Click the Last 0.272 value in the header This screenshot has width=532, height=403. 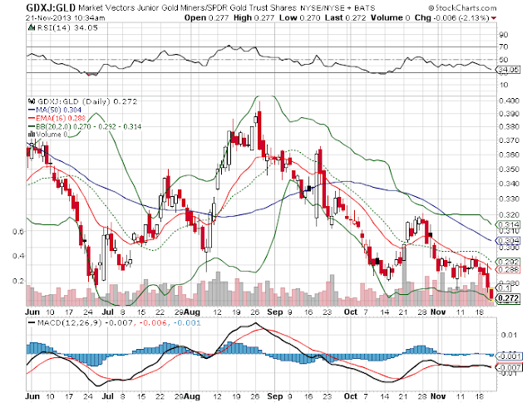pos(346,18)
